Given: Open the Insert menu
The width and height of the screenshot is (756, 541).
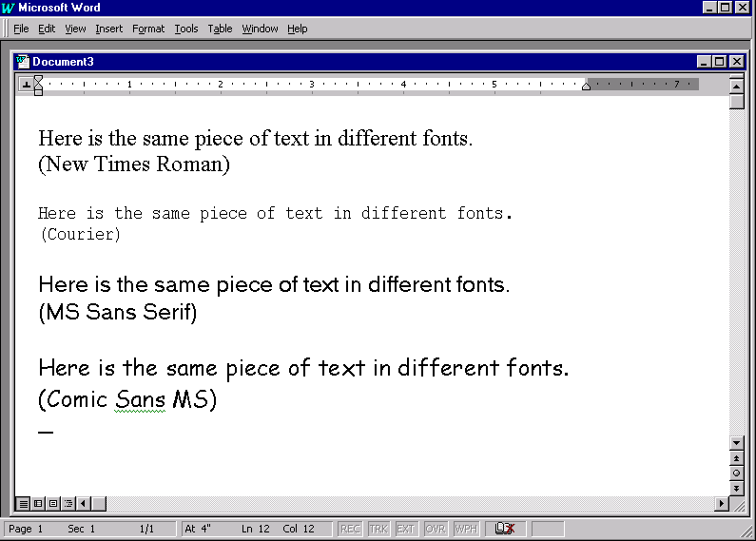Looking at the screenshot, I should pyautogui.click(x=109, y=29).
